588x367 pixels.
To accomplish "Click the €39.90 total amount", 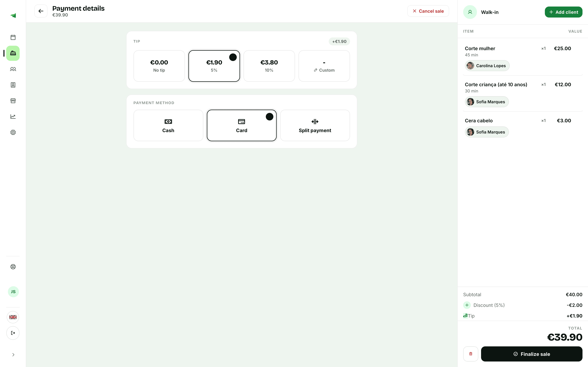I will 565,337.
